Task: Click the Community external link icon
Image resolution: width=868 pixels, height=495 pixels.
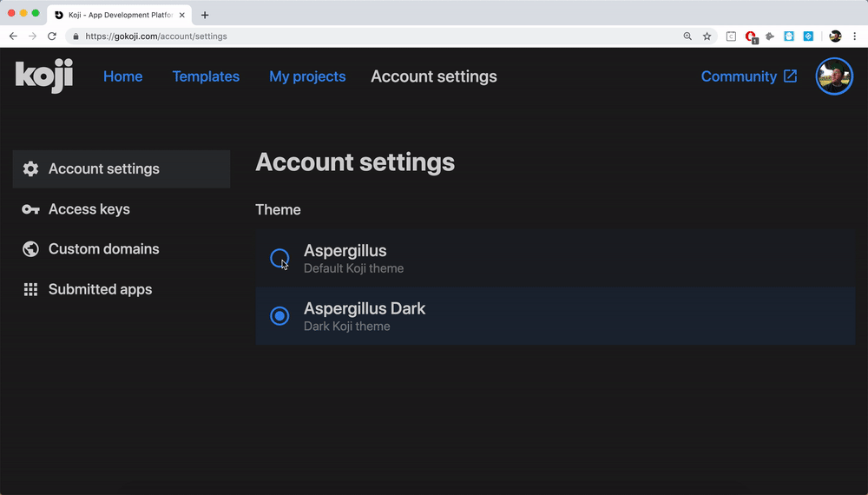Action: pyautogui.click(x=791, y=76)
